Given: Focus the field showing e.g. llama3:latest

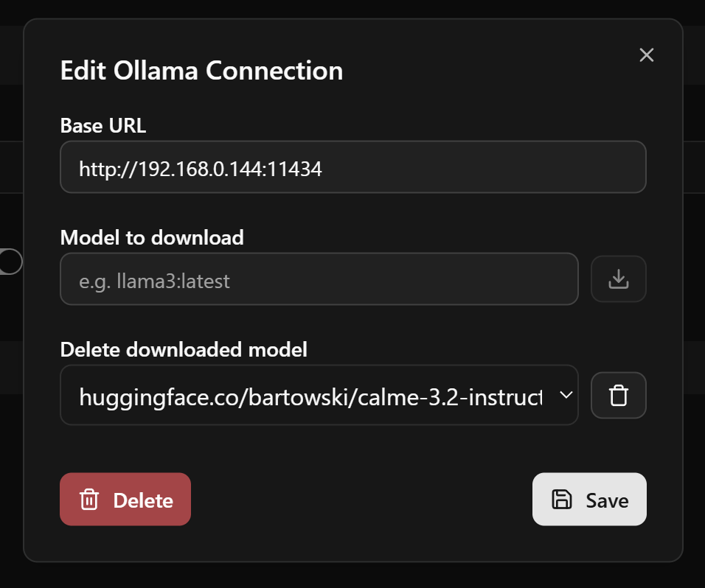Looking at the screenshot, I should pos(319,279).
